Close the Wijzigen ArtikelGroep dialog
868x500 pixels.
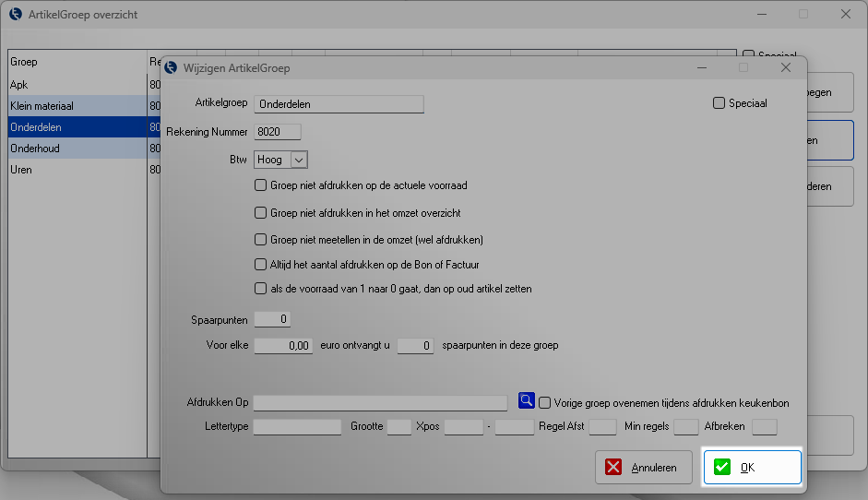tap(786, 67)
